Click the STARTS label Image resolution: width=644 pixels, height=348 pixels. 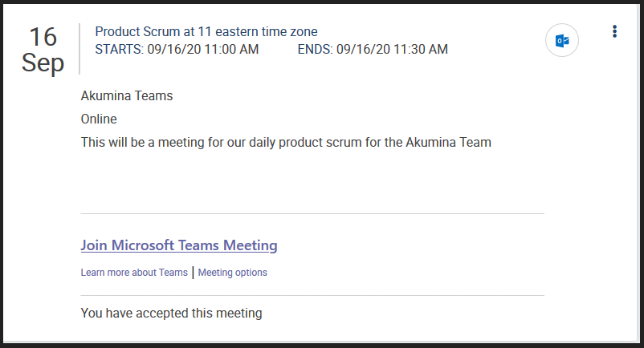coord(118,50)
